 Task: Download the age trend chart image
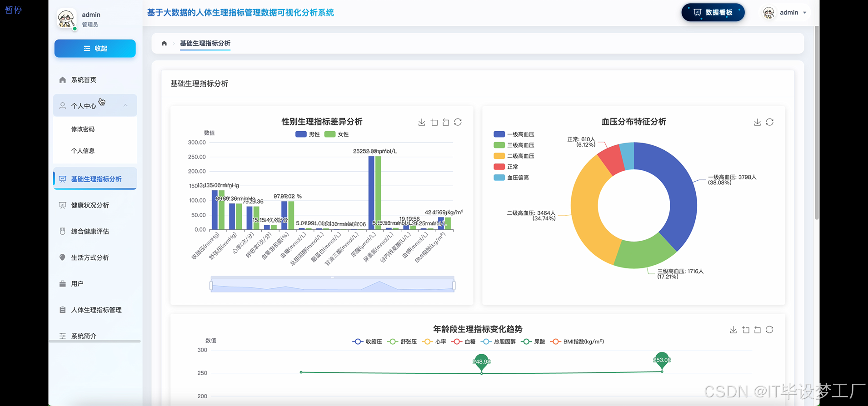tap(733, 330)
